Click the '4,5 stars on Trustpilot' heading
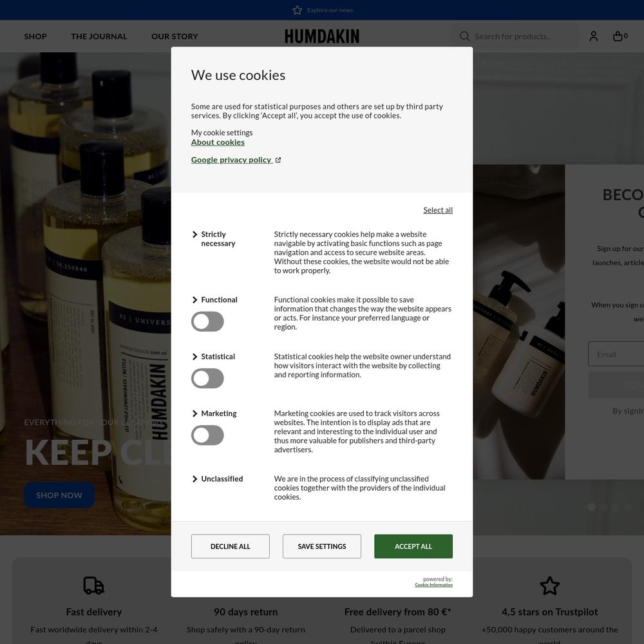The image size is (644, 644). (549, 612)
